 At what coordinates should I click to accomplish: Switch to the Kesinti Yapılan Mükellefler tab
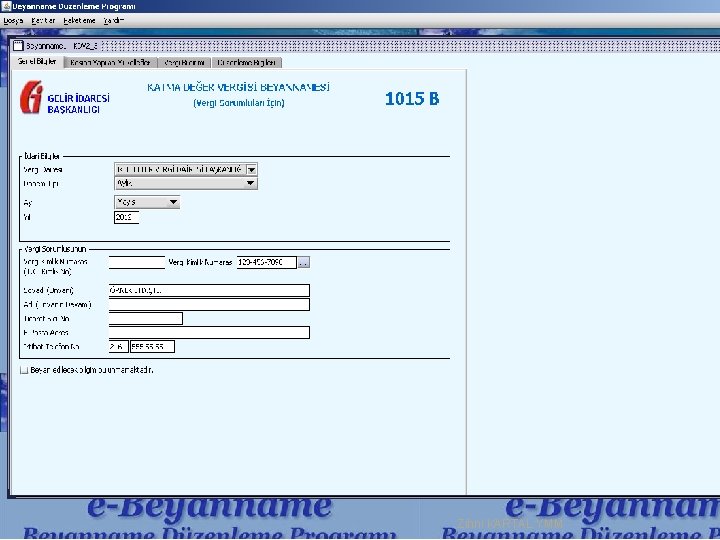(x=110, y=62)
